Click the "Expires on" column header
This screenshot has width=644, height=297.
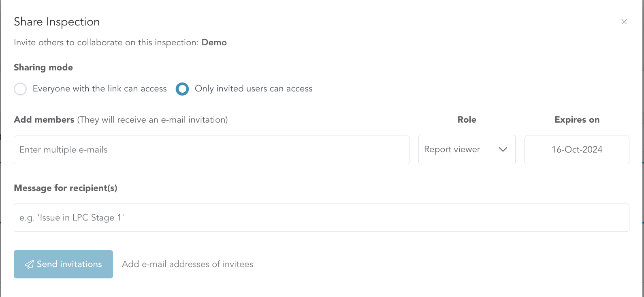(577, 120)
